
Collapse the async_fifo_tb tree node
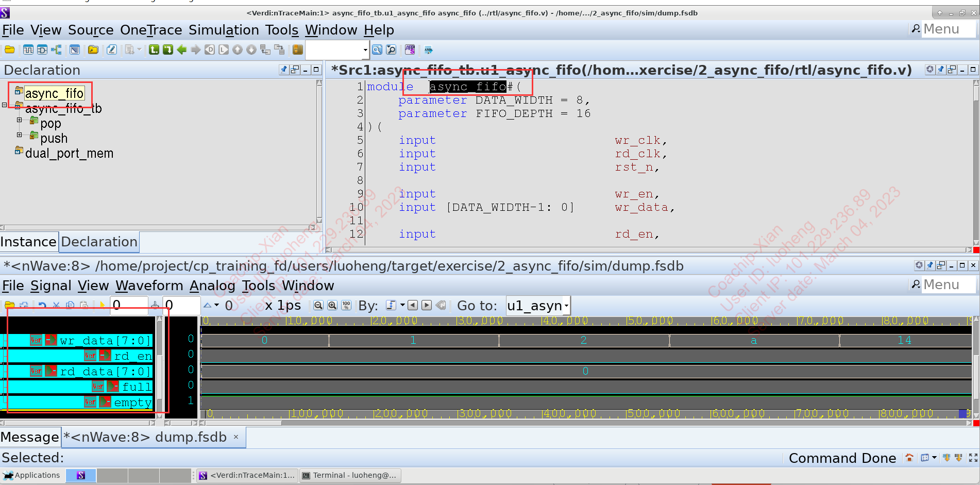tap(5, 105)
